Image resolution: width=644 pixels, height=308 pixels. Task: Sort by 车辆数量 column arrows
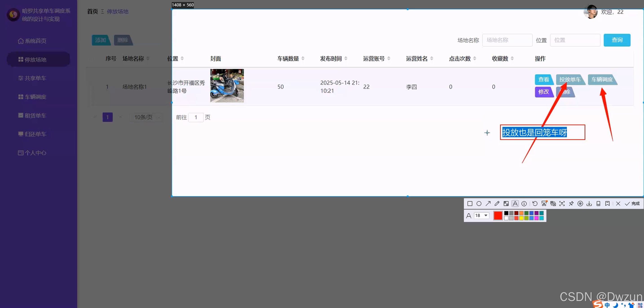click(x=303, y=59)
